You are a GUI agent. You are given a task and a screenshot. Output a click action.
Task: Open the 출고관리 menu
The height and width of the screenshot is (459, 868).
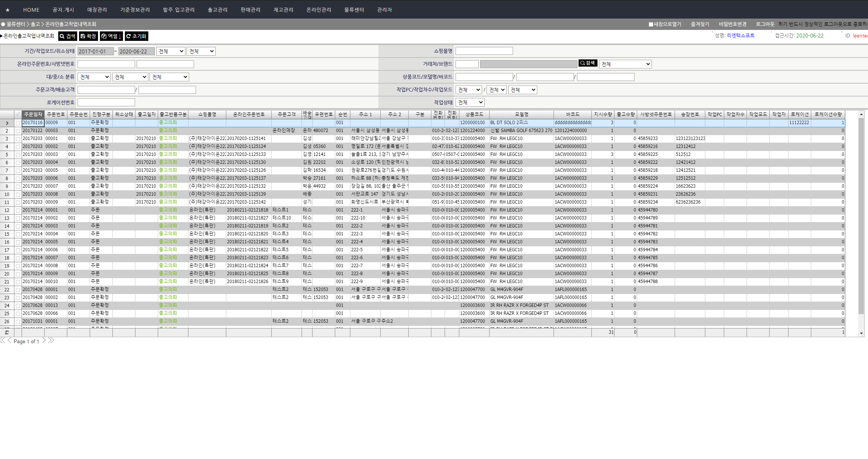point(218,10)
